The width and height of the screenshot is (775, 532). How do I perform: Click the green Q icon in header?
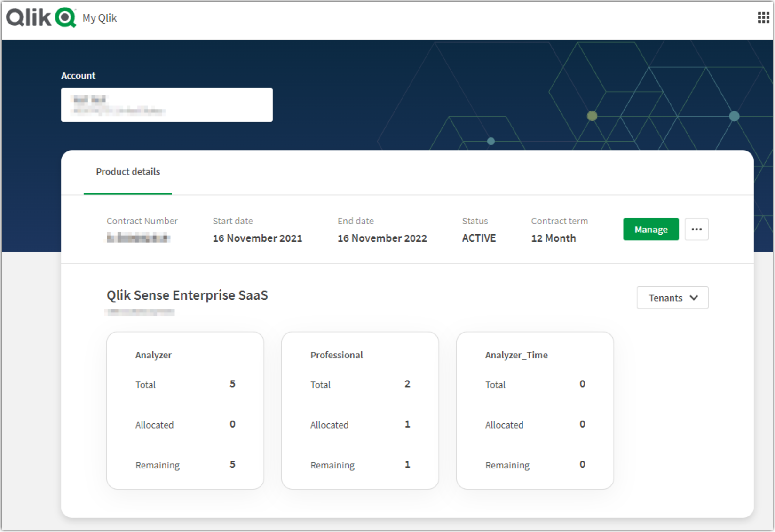point(64,17)
